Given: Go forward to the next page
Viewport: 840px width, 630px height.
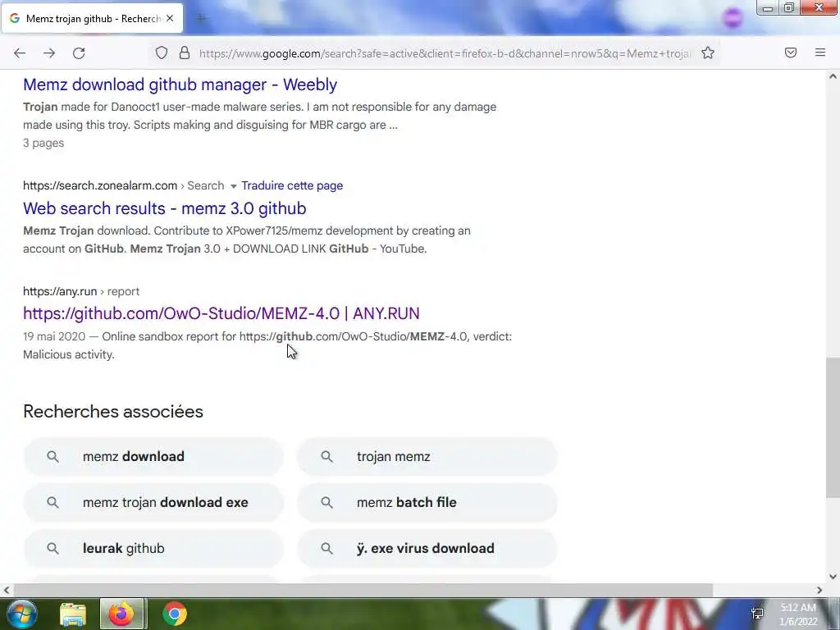Looking at the screenshot, I should coord(49,53).
